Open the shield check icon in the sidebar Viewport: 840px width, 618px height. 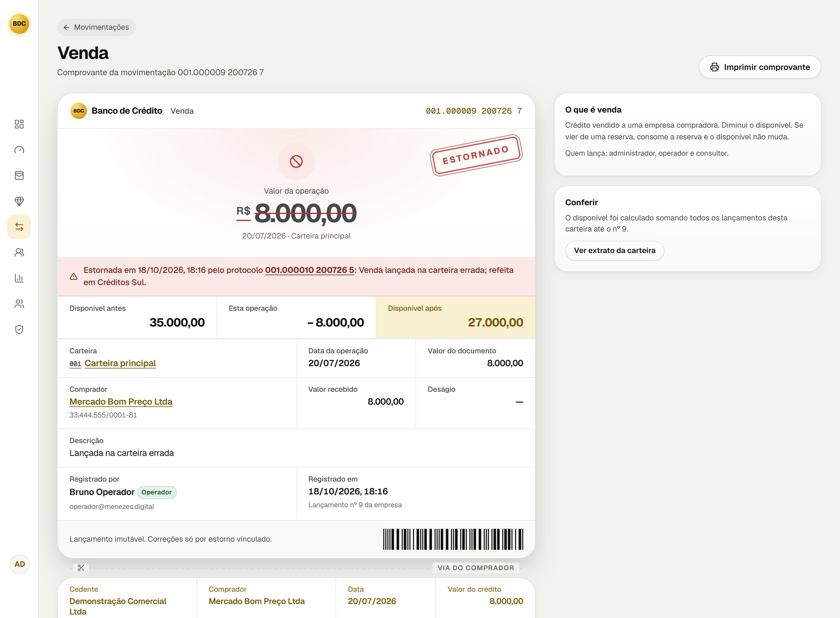[x=19, y=329]
